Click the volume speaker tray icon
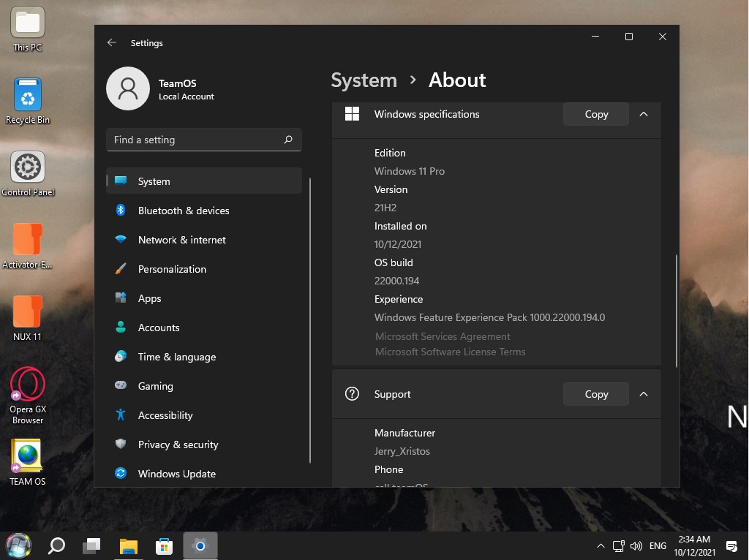The height and width of the screenshot is (560, 749). click(x=636, y=545)
